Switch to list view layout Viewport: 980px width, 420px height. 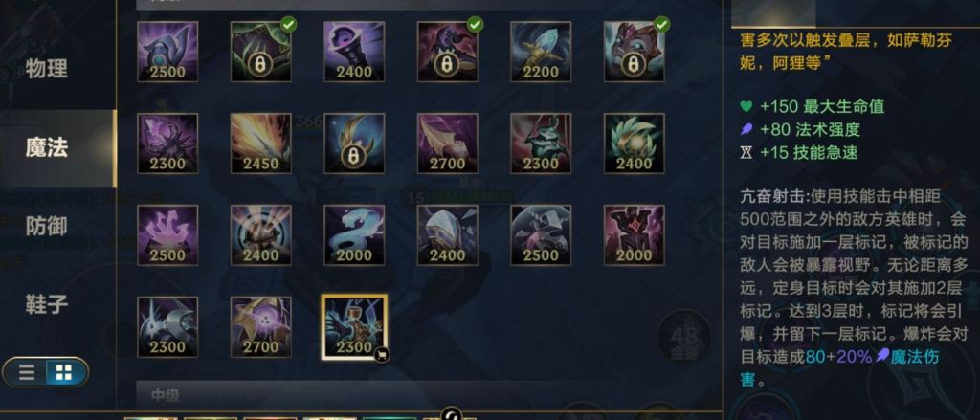[26, 373]
